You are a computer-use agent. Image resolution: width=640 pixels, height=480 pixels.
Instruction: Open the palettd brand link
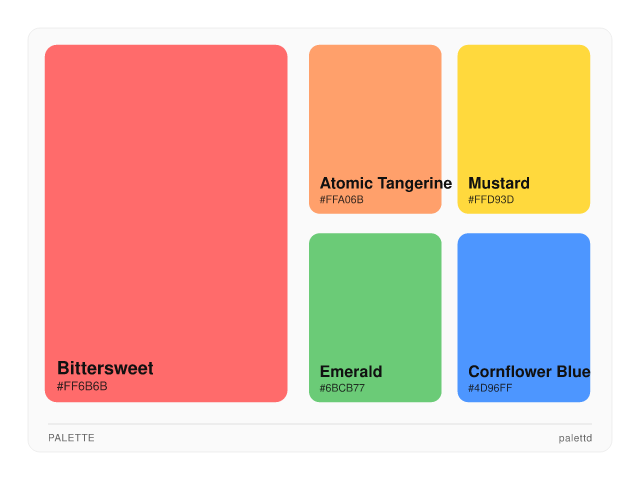[x=575, y=438]
